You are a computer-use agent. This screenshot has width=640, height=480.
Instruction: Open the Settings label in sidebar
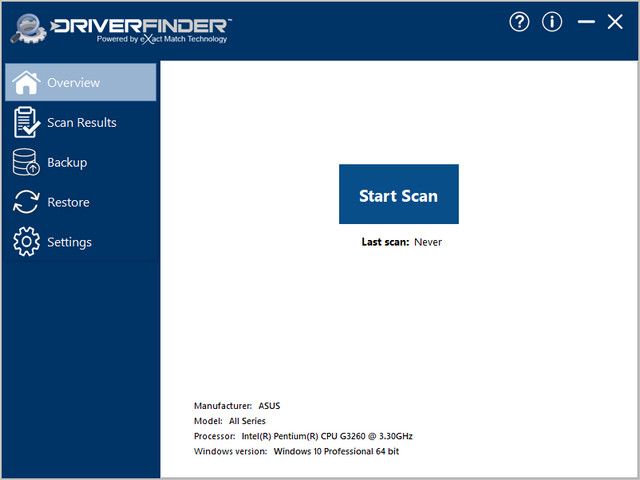click(69, 242)
